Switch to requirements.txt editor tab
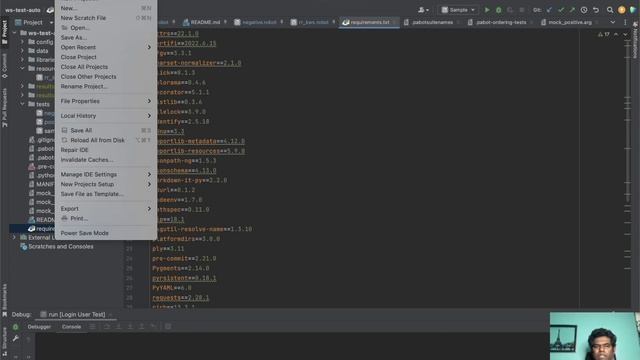The width and height of the screenshot is (640, 360). (x=369, y=22)
